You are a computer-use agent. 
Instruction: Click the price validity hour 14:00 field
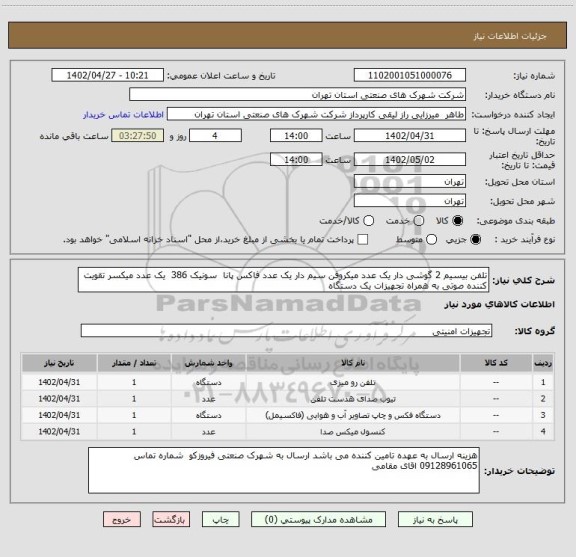coord(296,159)
